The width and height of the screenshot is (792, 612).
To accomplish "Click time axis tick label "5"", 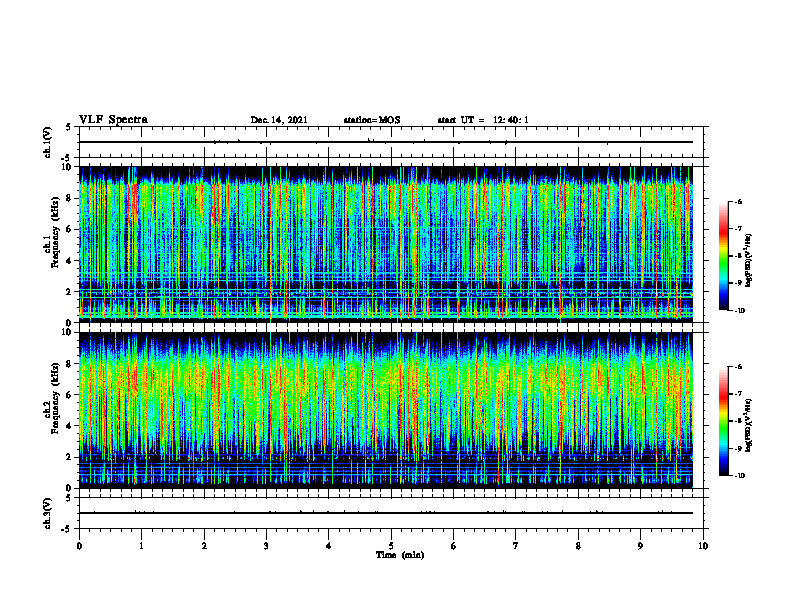I will [x=391, y=546].
